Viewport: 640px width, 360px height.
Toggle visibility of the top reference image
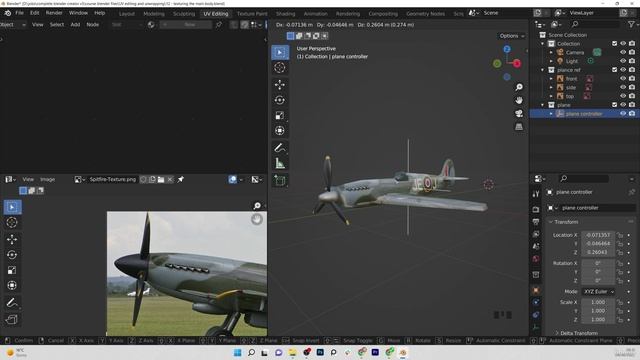coord(623,96)
